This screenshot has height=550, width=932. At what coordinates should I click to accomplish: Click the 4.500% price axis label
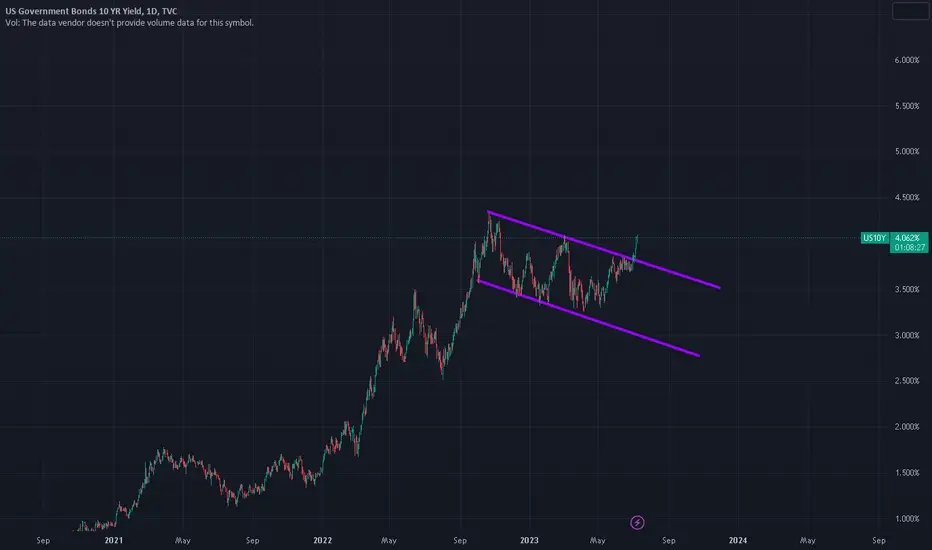point(906,197)
